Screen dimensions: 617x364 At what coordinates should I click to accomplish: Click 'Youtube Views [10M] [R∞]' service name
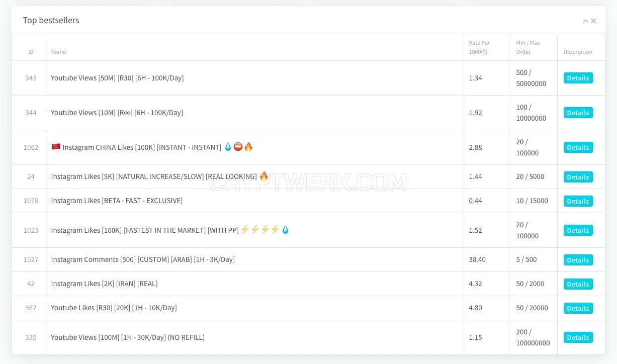(117, 113)
